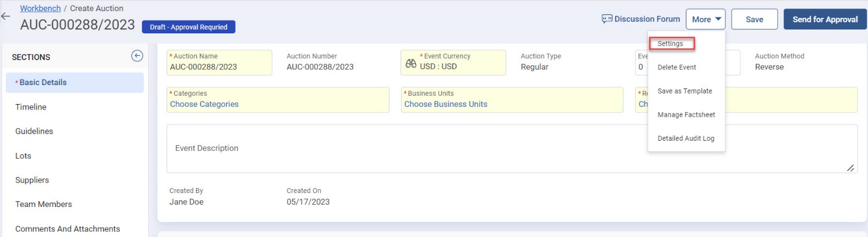Image resolution: width=868 pixels, height=237 pixels.
Task: Click into the Auction Name field
Action: [x=219, y=67]
